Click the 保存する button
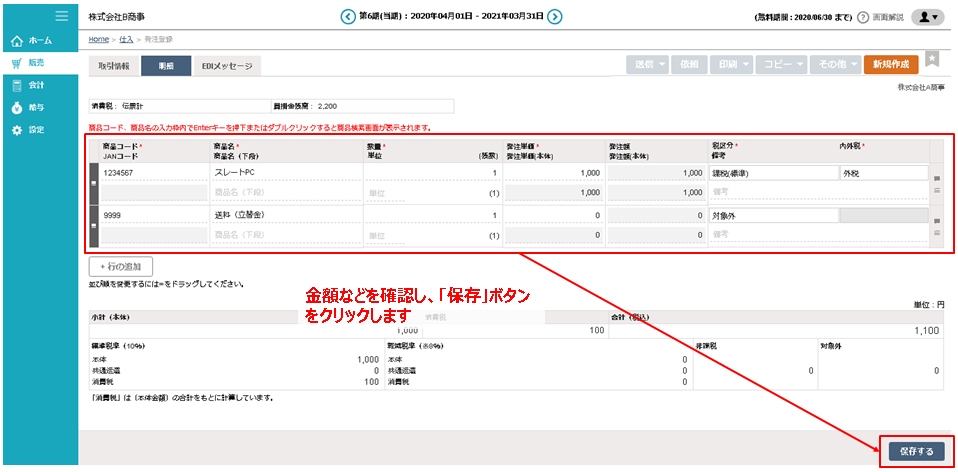This screenshot has height=472, width=958. (915, 452)
